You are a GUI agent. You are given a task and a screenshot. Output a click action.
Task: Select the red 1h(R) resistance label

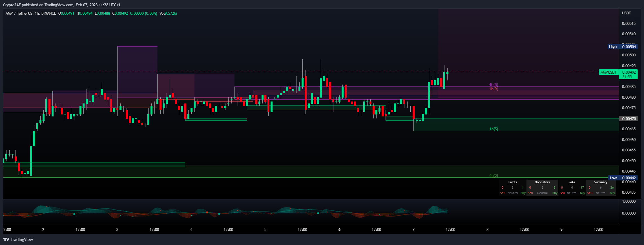(493, 89)
